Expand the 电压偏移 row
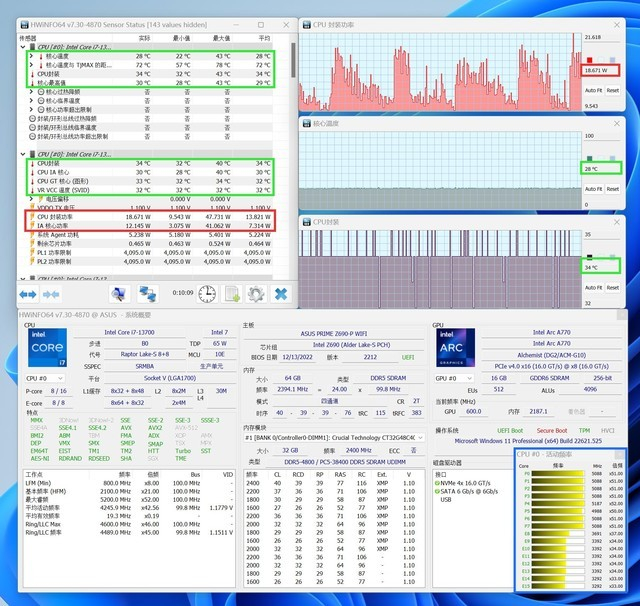640x606 pixels. 31,199
